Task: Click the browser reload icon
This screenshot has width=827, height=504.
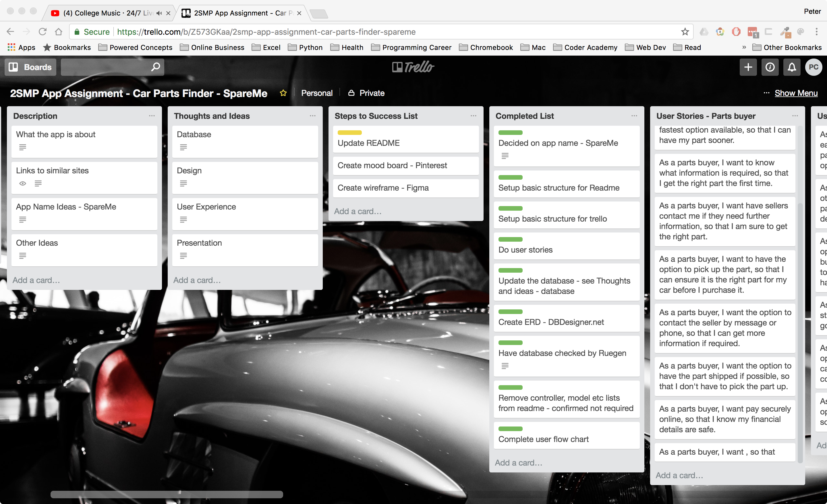Action: (x=42, y=32)
